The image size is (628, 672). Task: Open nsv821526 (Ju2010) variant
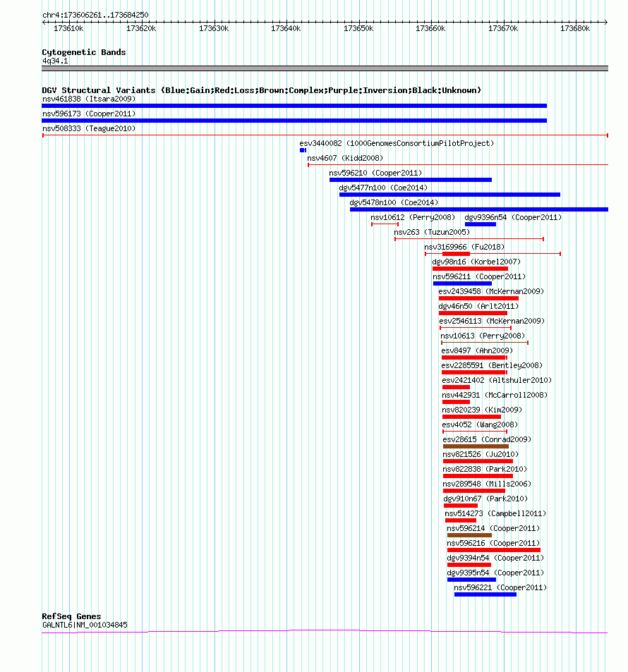(481, 454)
